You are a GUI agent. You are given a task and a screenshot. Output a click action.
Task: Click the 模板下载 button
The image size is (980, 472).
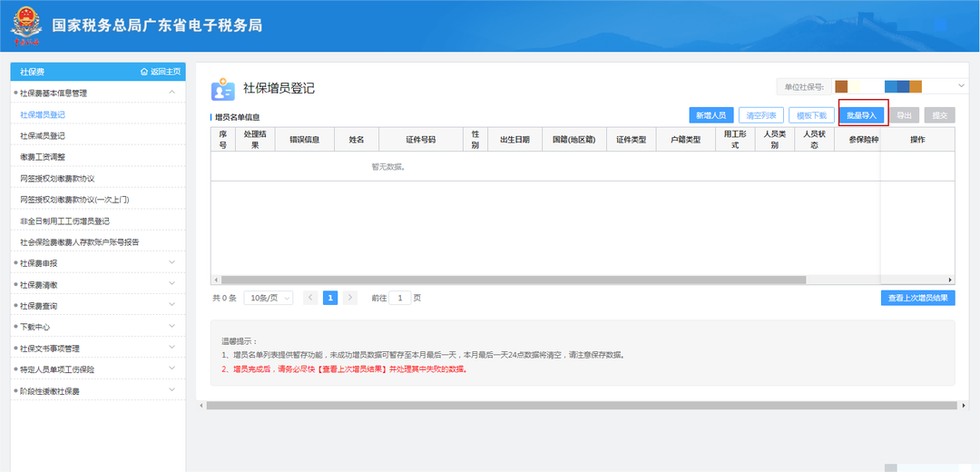pyautogui.click(x=811, y=115)
